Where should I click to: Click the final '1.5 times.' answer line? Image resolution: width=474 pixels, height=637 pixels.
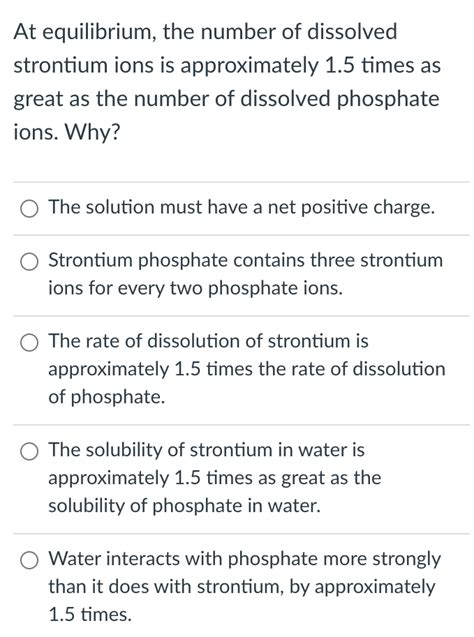point(90,614)
